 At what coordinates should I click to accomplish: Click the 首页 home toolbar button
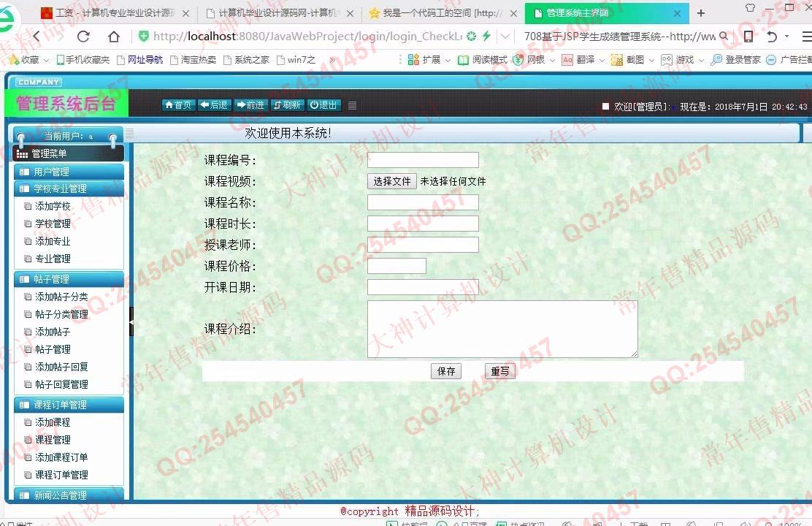pos(178,105)
